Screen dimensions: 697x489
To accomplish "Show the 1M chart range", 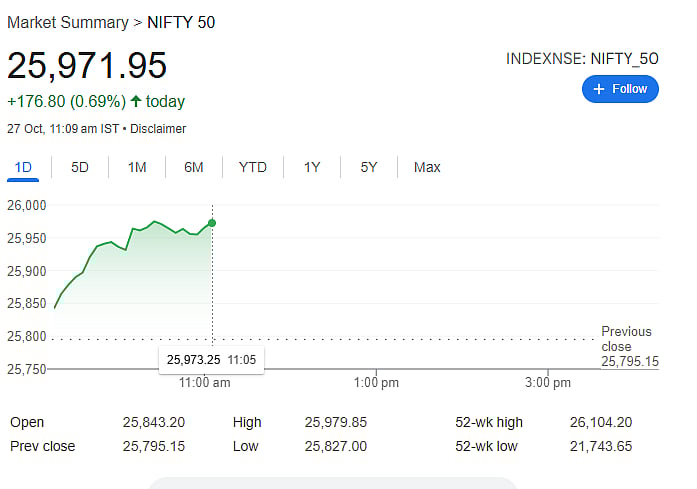I will coord(137,167).
